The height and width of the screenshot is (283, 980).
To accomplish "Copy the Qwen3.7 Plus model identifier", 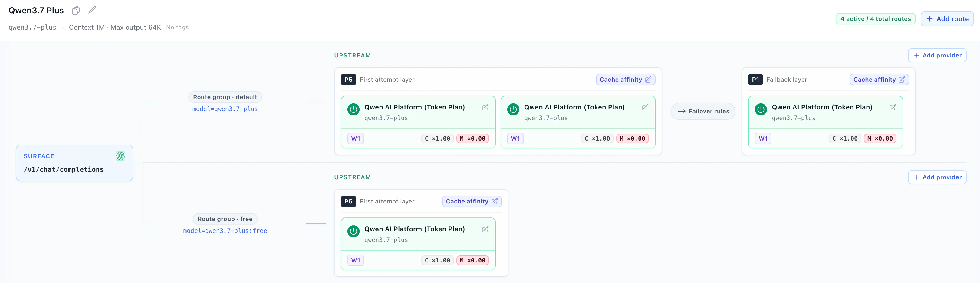I will pyautogui.click(x=76, y=10).
